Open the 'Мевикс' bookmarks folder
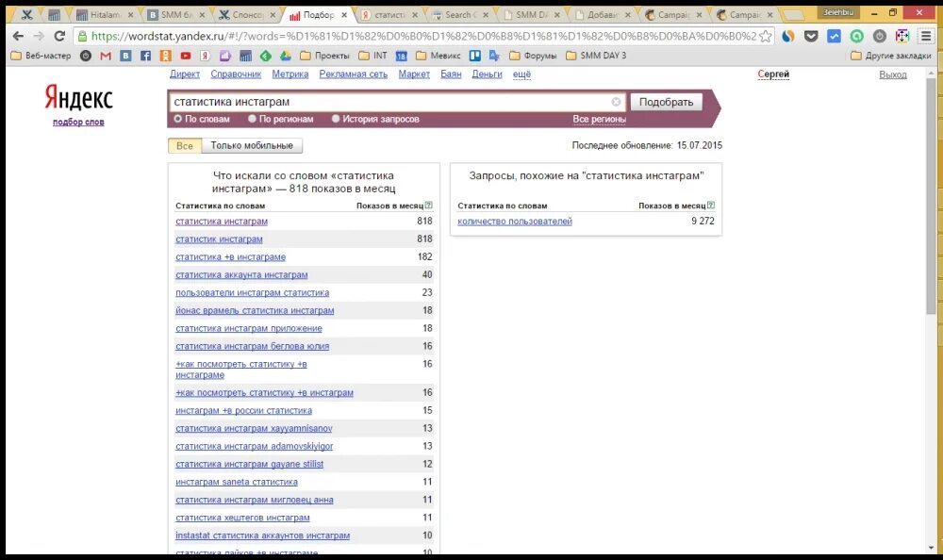943x560 pixels. [x=438, y=56]
